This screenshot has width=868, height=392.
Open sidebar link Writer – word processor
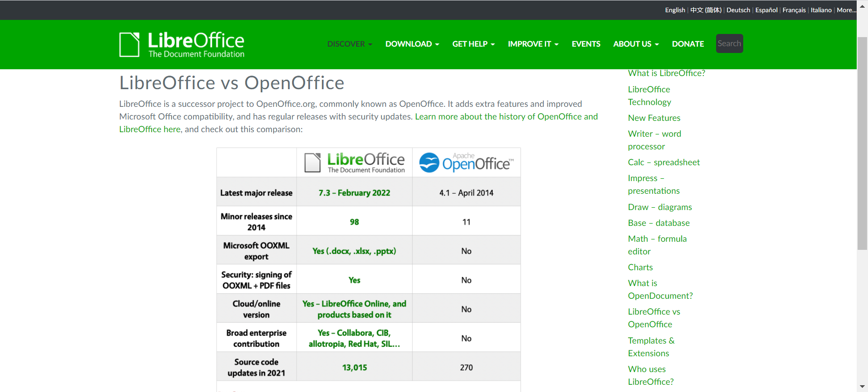[654, 140]
